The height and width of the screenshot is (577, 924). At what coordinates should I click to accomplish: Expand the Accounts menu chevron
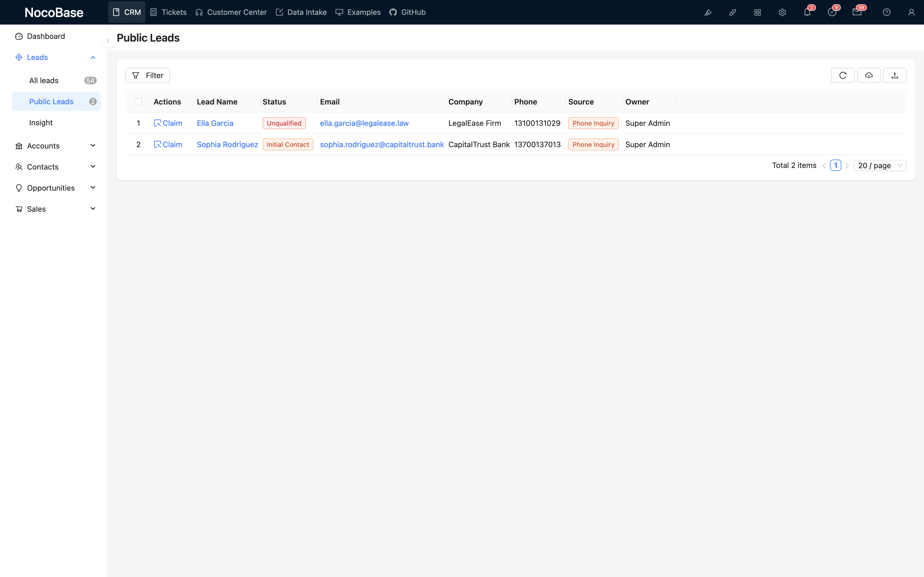pyautogui.click(x=93, y=145)
